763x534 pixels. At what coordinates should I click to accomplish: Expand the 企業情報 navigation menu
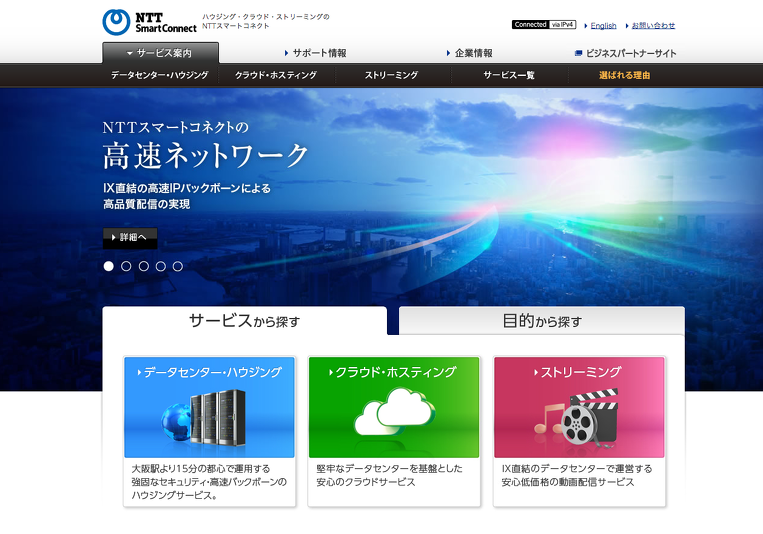coord(470,53)
